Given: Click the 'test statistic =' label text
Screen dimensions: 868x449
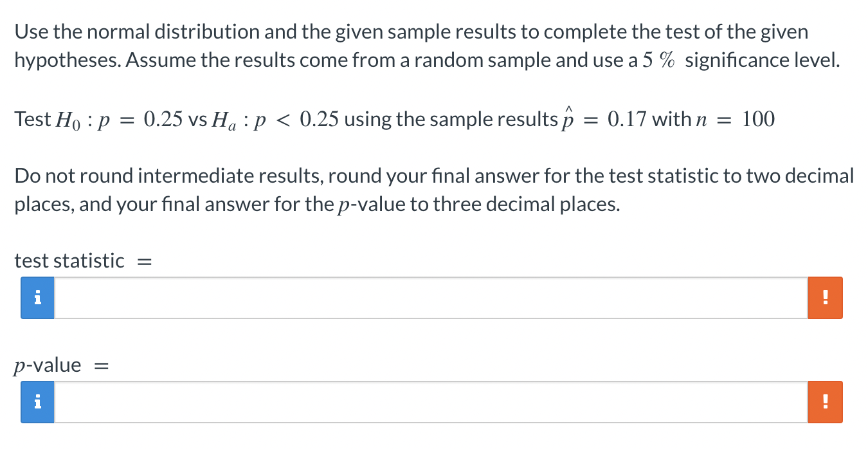Looking at the screenshot, I should click(82, 261).
